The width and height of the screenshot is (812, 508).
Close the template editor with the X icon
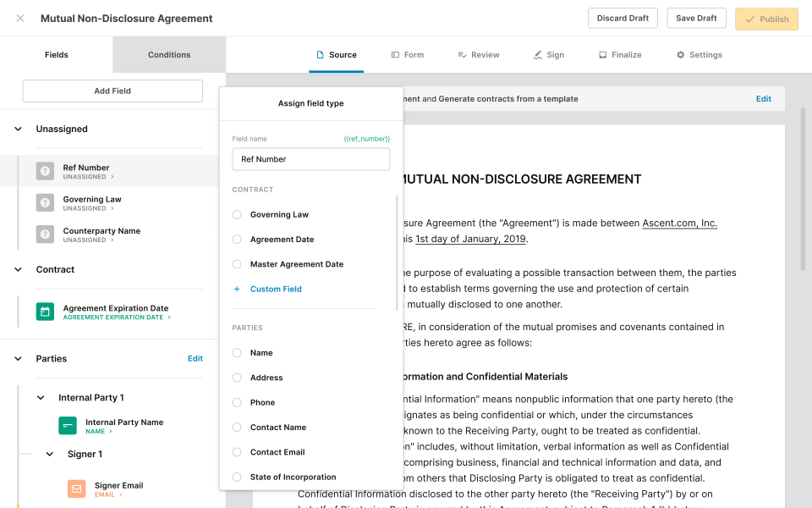click(x=20, y=19)
